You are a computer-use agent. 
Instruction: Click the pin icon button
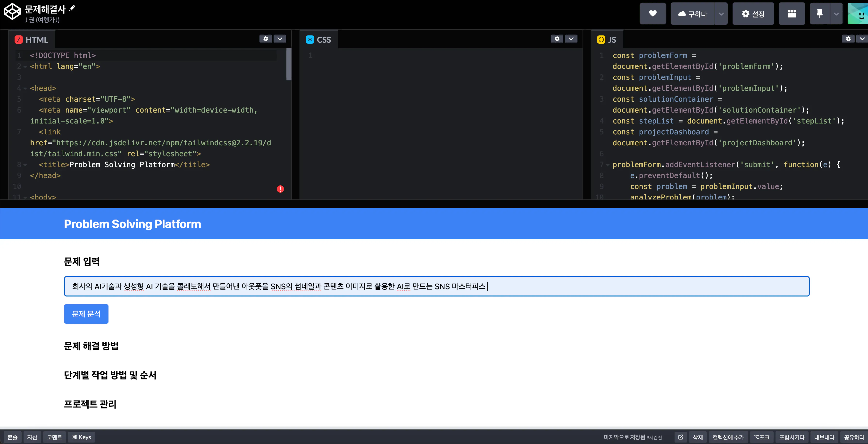click(x=819, y=14)
